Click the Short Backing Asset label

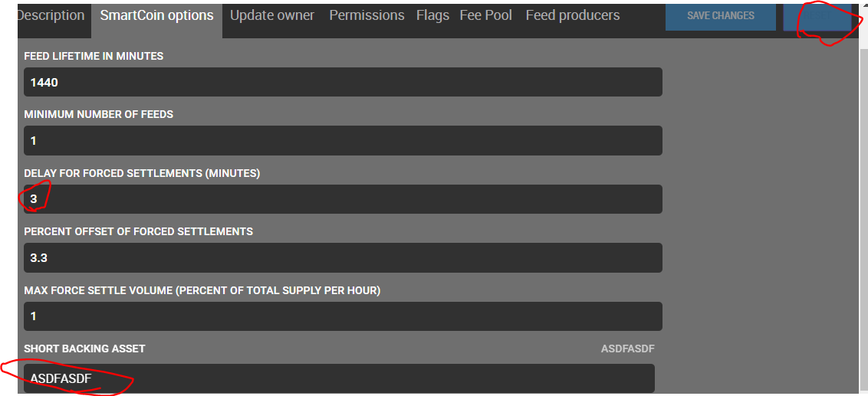click(x=84, y=349)
